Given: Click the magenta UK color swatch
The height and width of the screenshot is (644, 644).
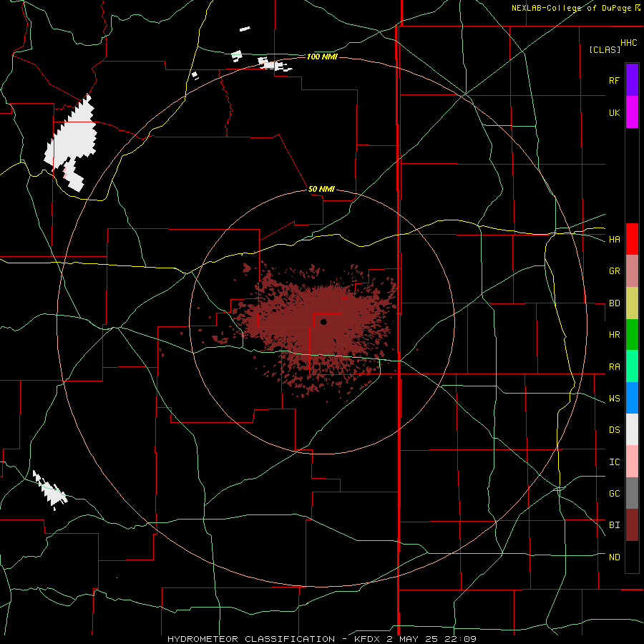Looking at the screenshot, I should coord(632,112).
